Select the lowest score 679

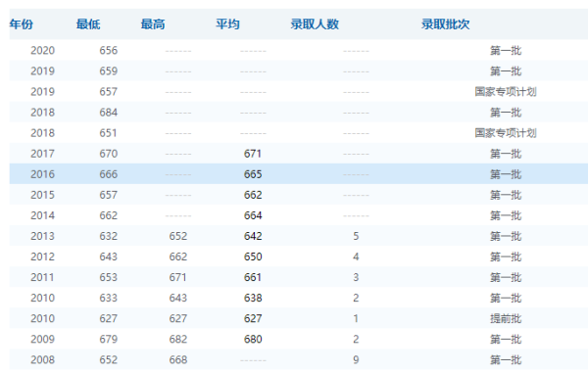[109, 339]
